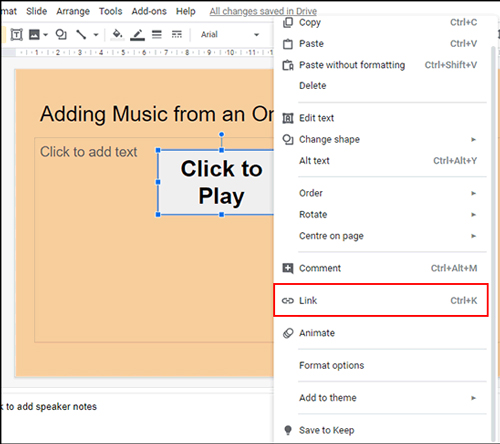
Task: Open the Arial font dropdown
Action: tap(229, 34)
